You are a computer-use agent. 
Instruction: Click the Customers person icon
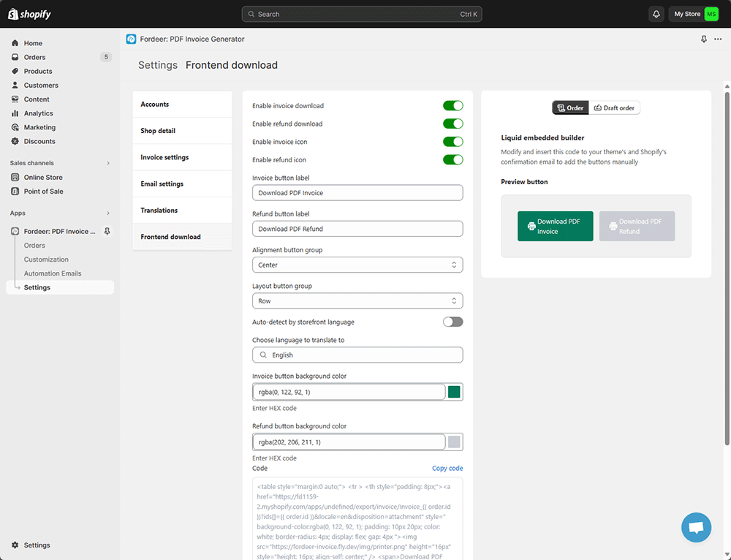click(x=15, y=85)
